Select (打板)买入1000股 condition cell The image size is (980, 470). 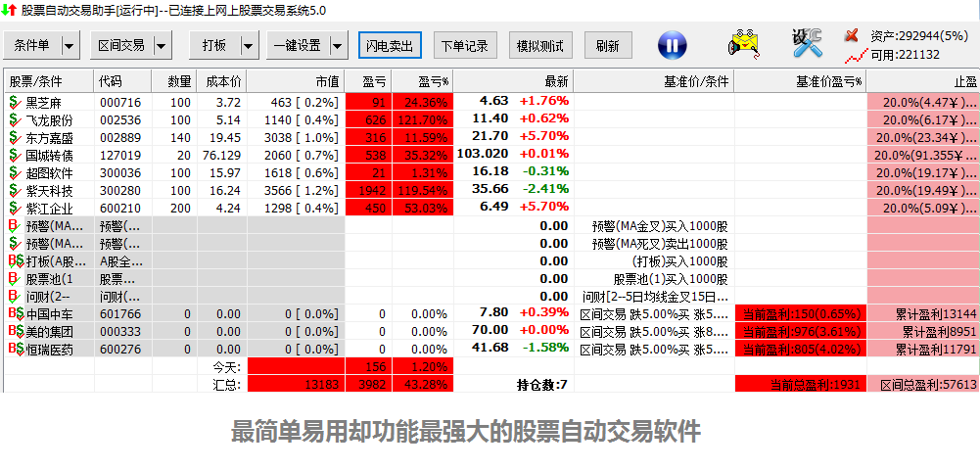(x=654, y=260)
